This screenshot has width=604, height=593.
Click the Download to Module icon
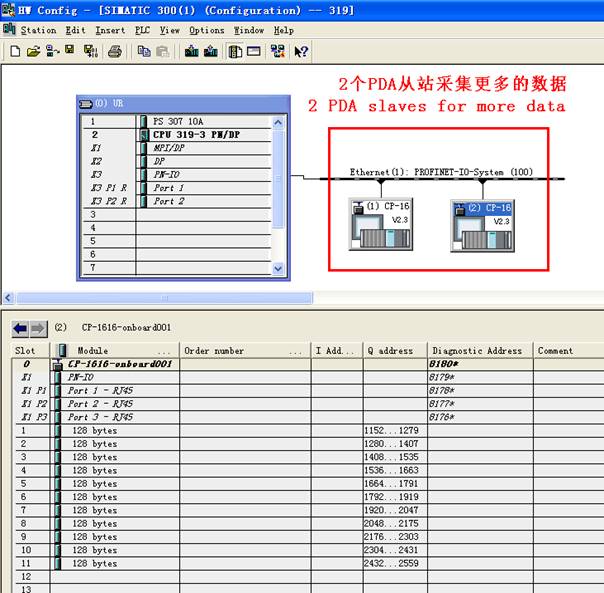click(191, 51)
